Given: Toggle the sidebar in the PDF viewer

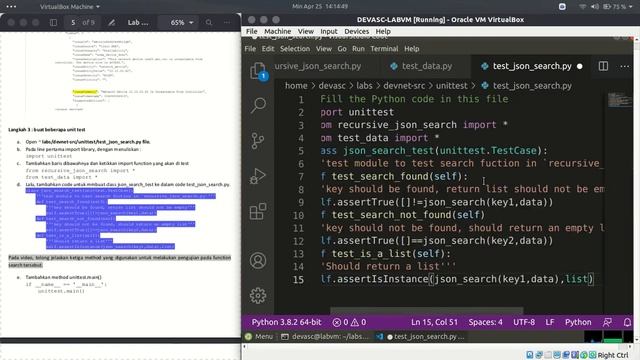Looking at the screenshot, I should point(53,22).
